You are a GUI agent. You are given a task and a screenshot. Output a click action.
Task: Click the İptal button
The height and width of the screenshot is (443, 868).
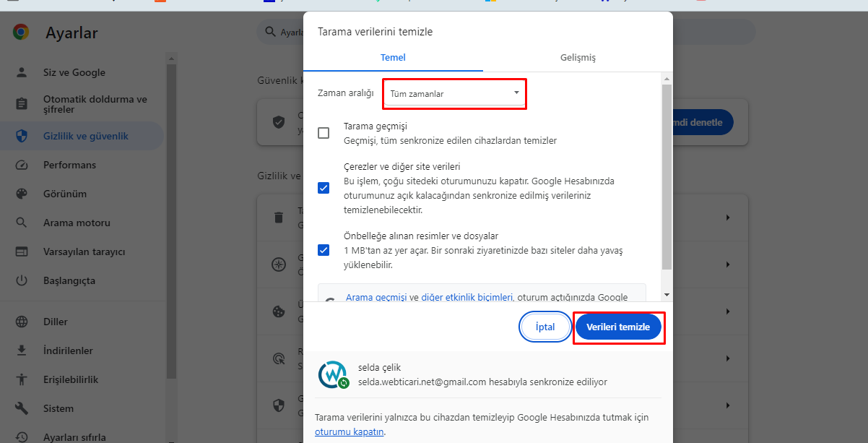[545, 327]
